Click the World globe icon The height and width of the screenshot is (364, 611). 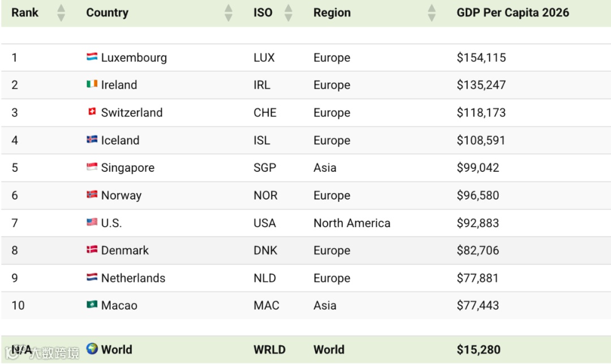(92, 348)
